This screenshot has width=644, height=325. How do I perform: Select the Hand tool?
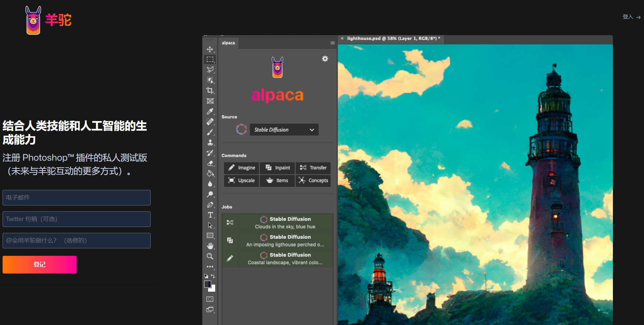(x=210, y=246)
